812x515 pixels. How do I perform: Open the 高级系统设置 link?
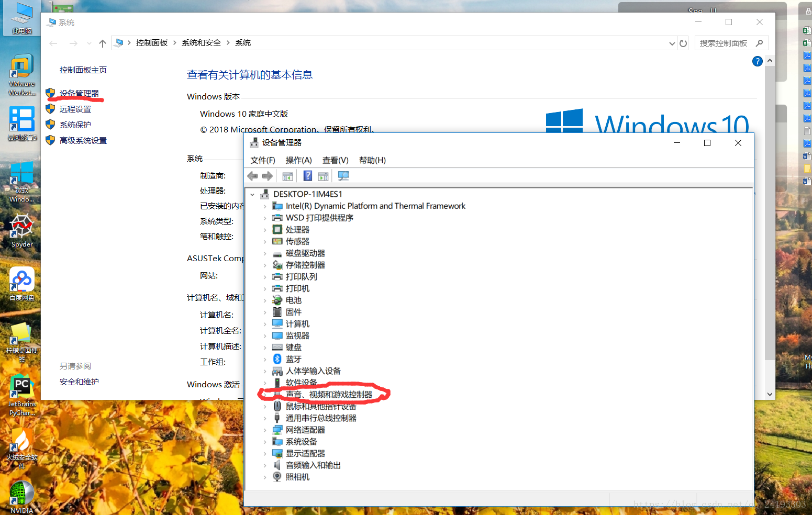[x=83, y=140]
